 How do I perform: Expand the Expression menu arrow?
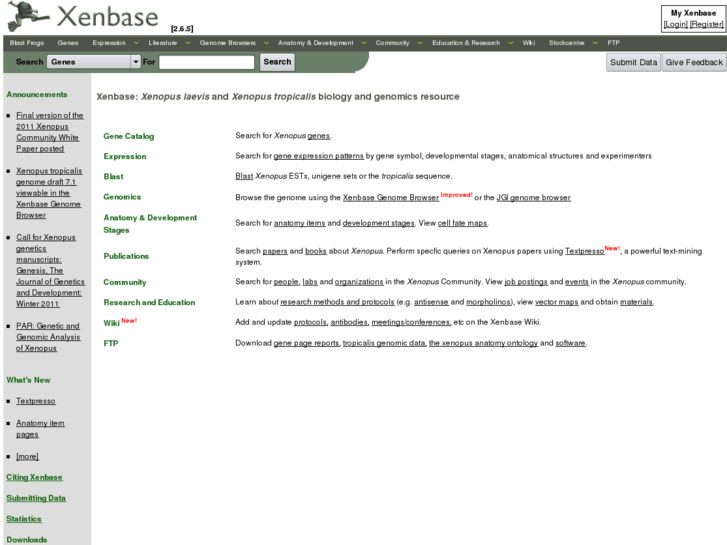[136, 43]
